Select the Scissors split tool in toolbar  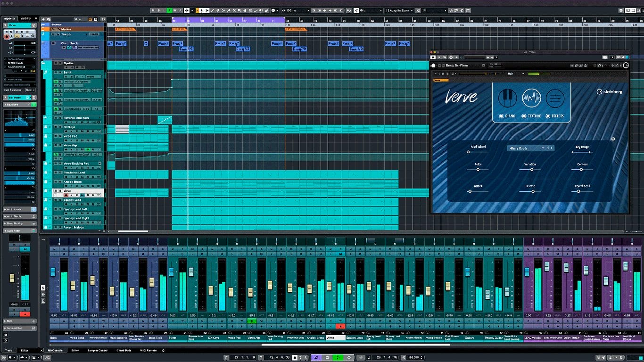(223, 10)
